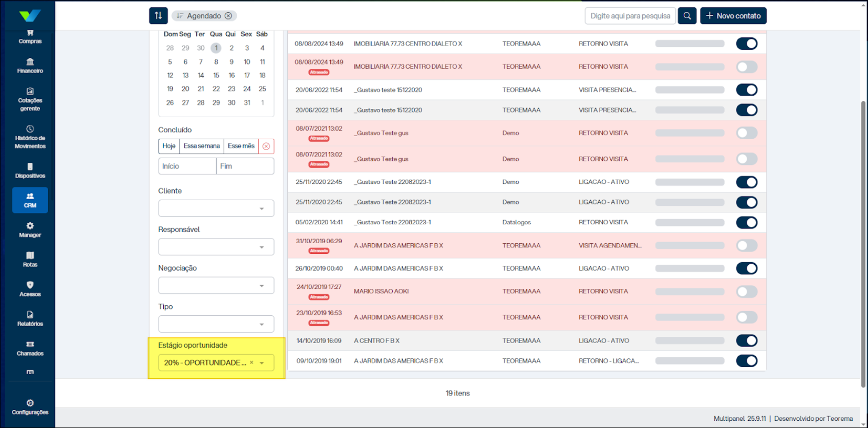Click the magnifying glass search button
Image resolution: width=868 pixels, height=428 pixels.
click(x=687, y=16)
